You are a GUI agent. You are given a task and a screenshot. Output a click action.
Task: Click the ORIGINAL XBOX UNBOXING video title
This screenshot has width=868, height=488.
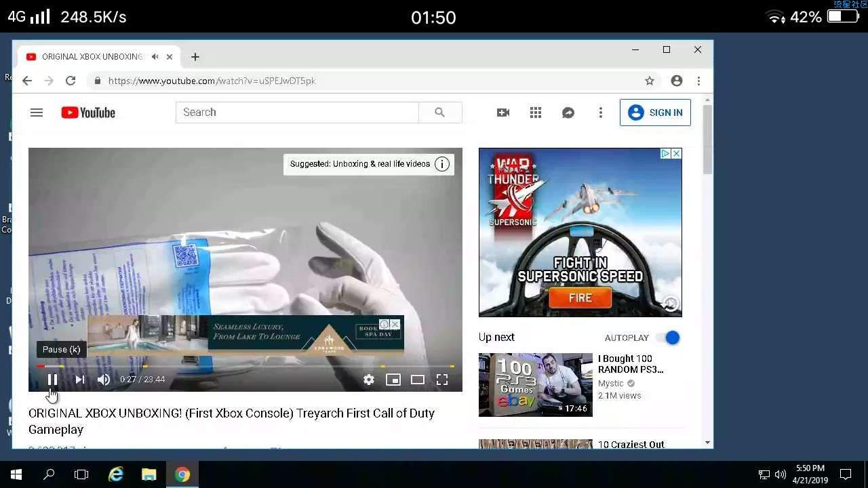231,421
